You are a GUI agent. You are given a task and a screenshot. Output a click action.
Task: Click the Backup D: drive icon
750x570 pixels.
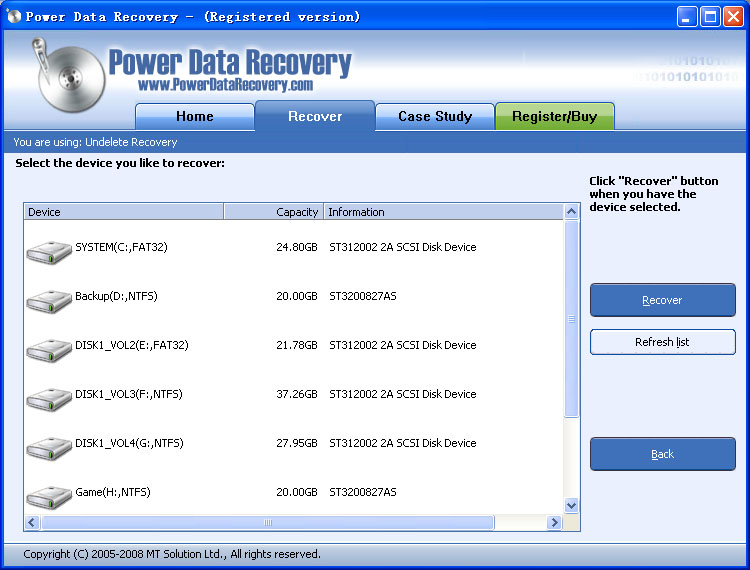click(49, 302)
